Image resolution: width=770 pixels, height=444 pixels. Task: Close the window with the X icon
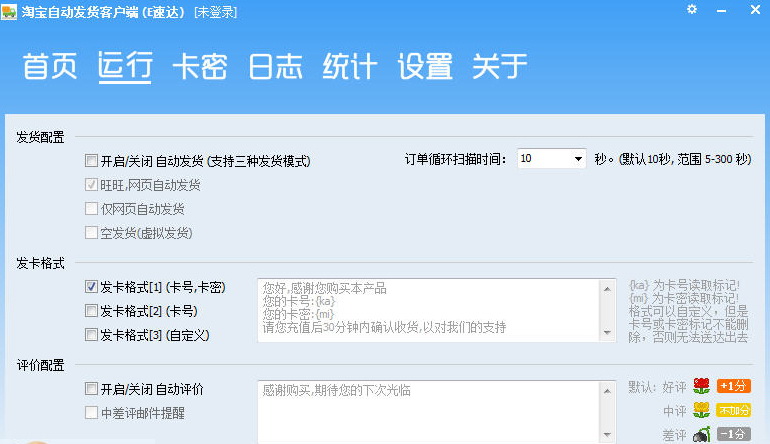point(755,9)
